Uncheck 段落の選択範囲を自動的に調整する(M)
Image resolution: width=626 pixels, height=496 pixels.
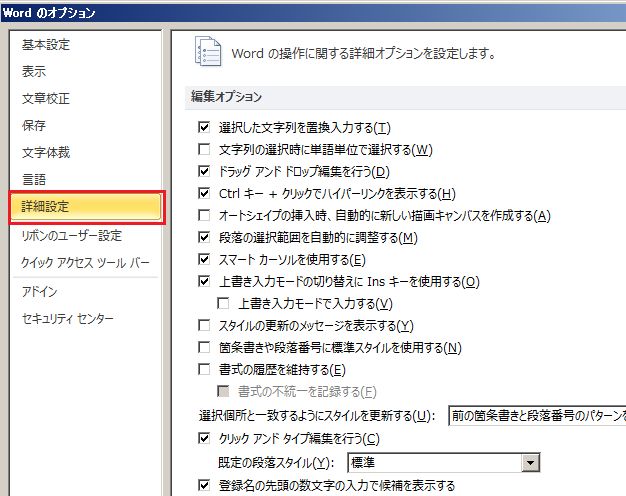coord(204,237)
